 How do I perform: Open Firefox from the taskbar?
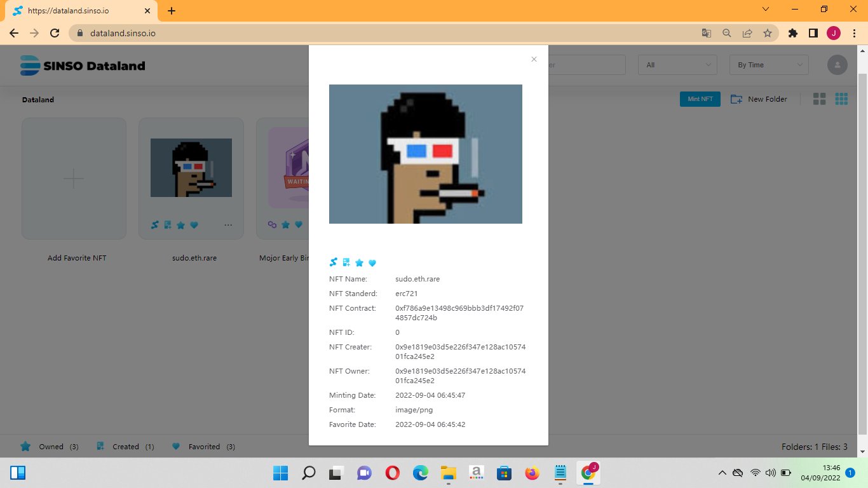(532, 473)
